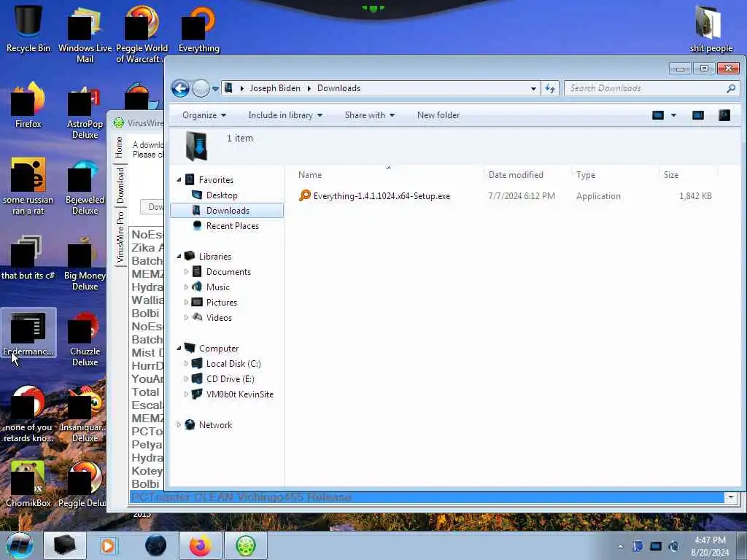Select AstroPop Deluxe desktop icon

tap(85, 111)
